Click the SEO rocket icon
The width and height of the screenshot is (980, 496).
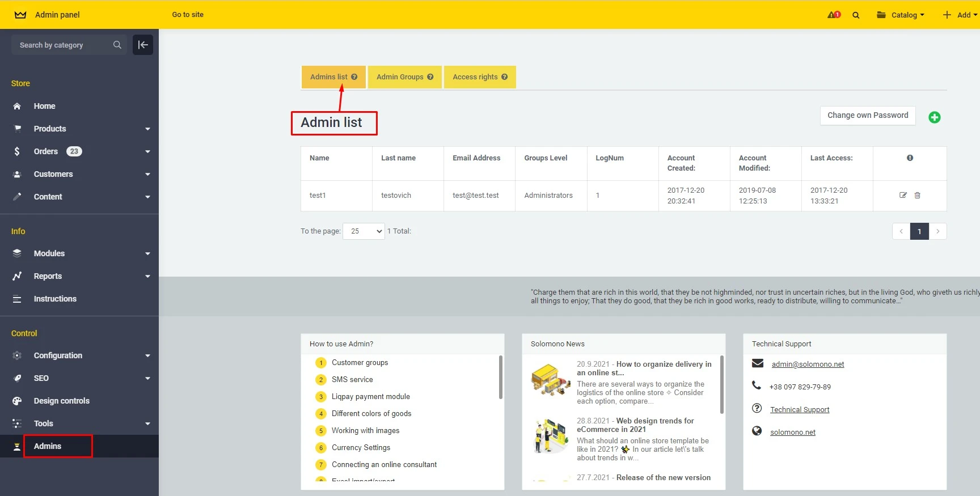coord(17,378)
